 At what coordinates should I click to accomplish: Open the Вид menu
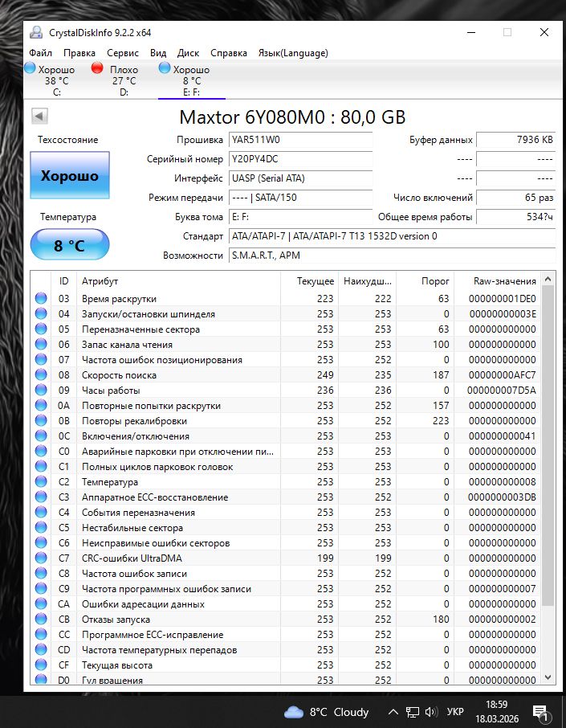pyautogui.click(x=158, y=53)
